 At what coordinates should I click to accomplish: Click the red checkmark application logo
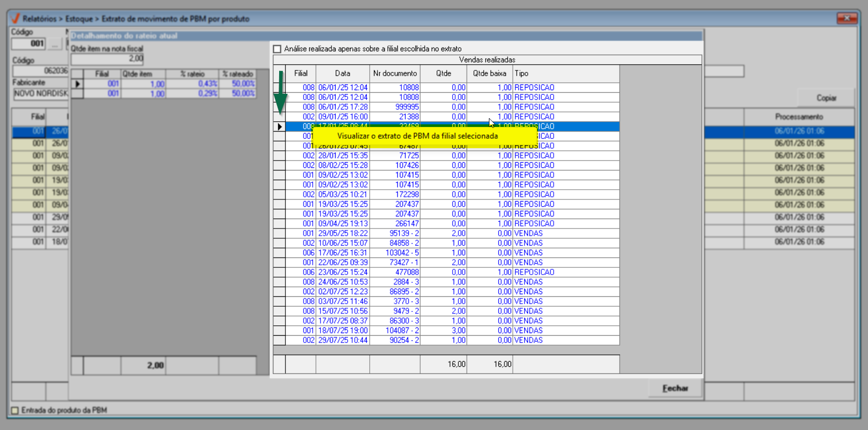pos(15,19)
